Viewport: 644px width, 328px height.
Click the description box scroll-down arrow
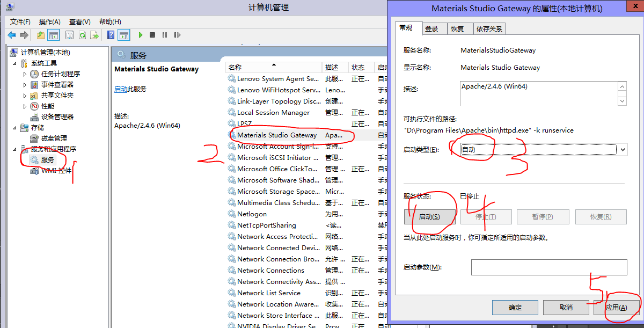(623, 101)
